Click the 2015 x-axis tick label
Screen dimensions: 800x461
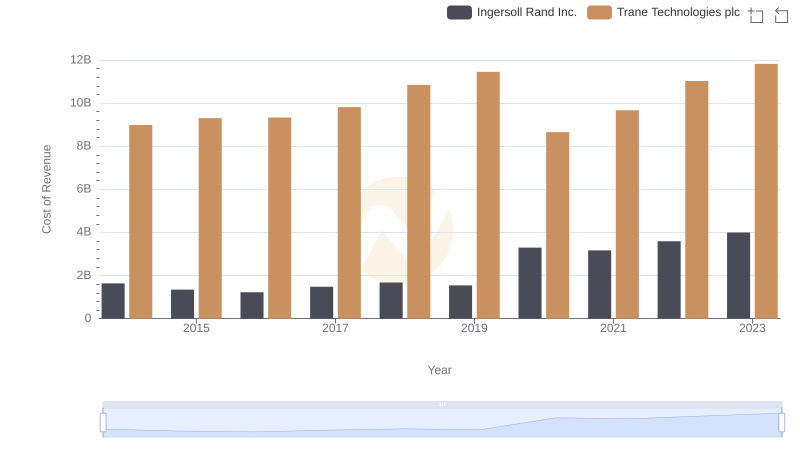196,328
